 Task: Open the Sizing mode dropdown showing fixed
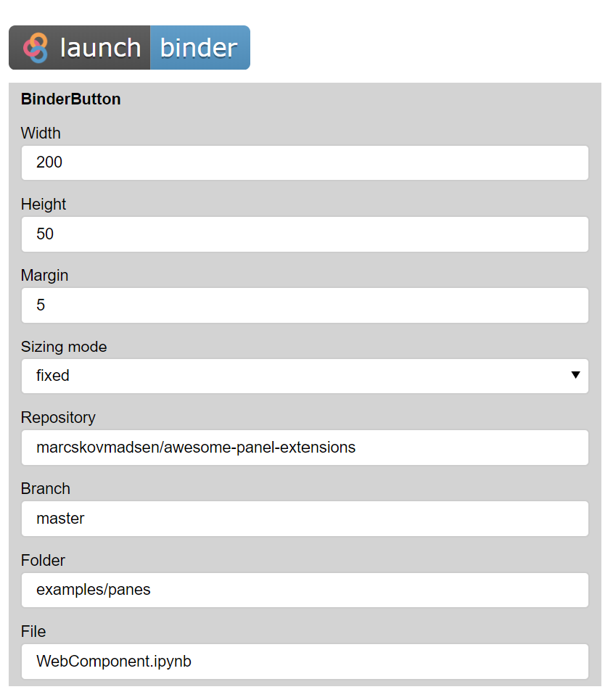tap(305, 376)
